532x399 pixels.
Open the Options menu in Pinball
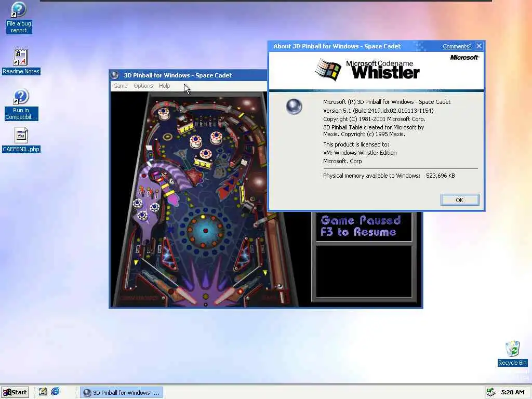143,86
